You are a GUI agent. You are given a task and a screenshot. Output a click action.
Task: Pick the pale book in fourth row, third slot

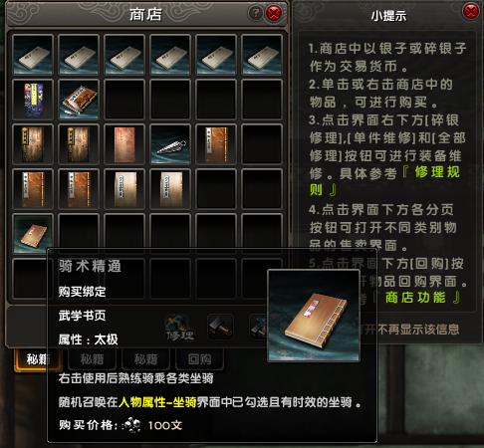click(x=124, y=189)
